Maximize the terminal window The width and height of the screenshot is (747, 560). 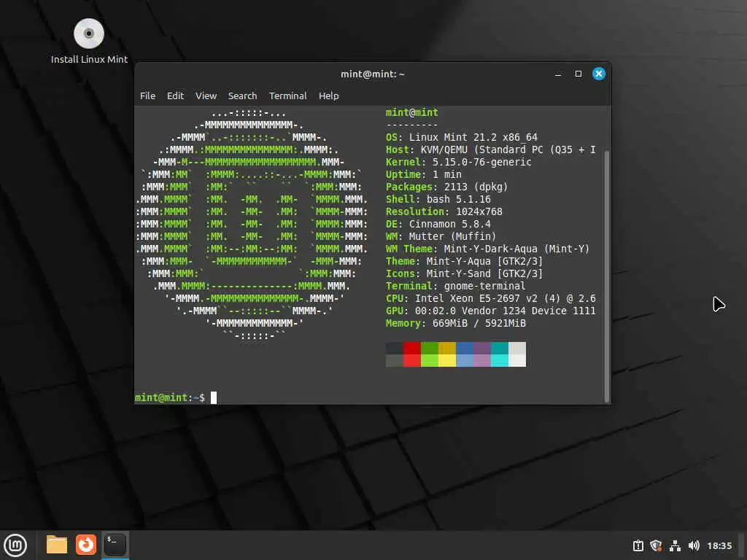578,74
